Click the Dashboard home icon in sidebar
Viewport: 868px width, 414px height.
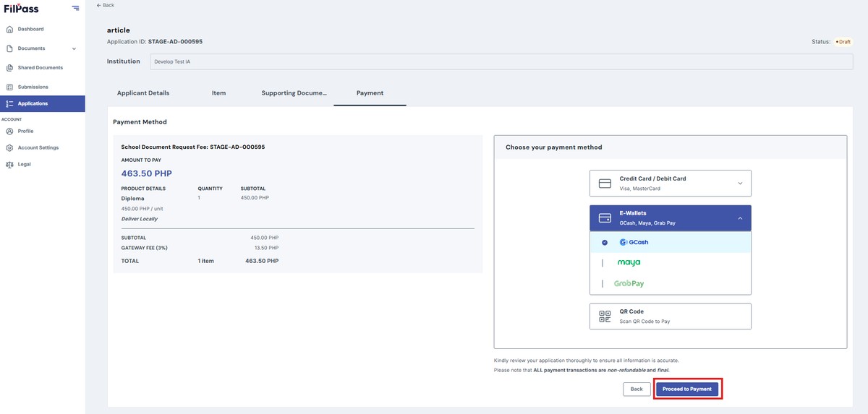tap(9, 30)
